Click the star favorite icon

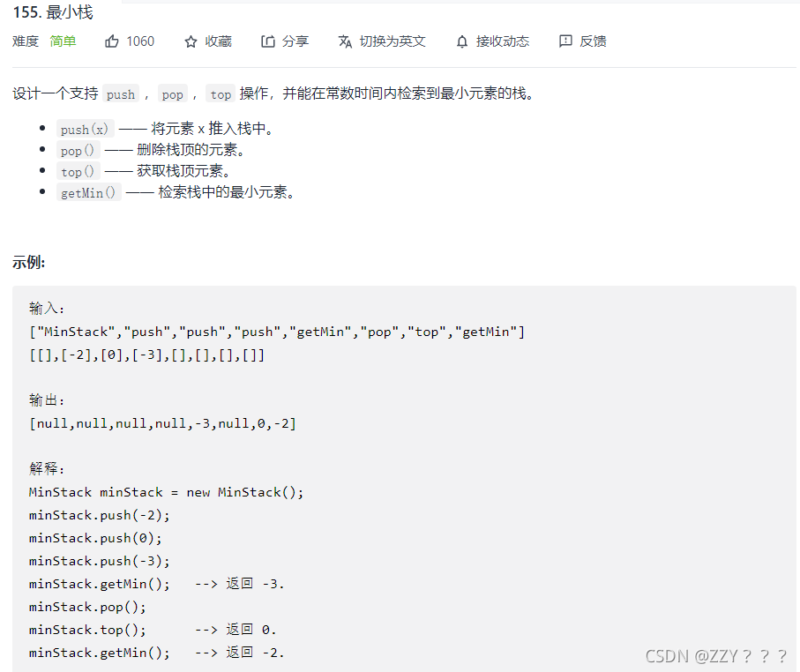coord(191,41)
